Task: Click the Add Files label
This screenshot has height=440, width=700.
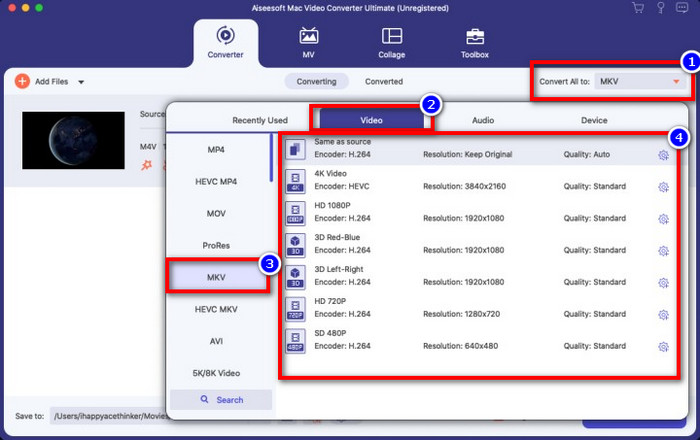Action: [x=51, y=82]
